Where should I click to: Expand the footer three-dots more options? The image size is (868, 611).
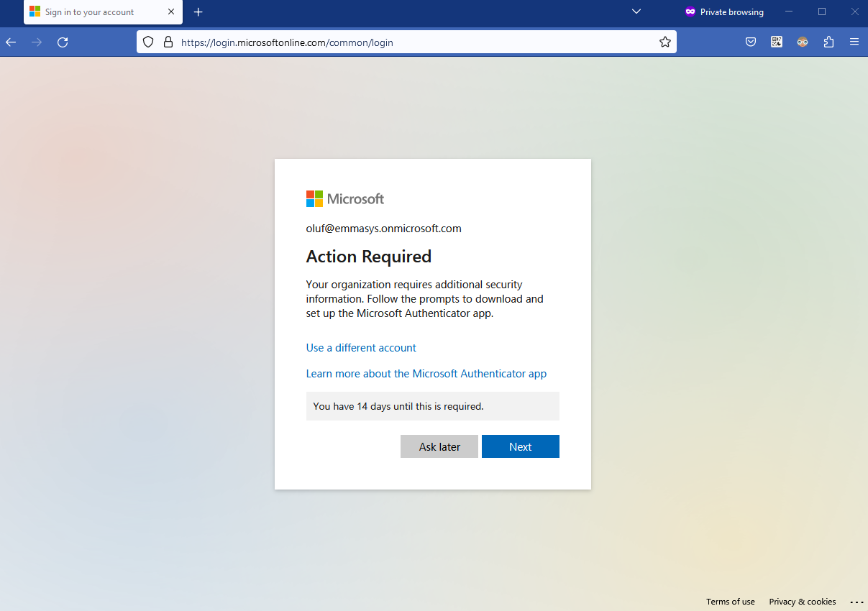click(856, 602)
